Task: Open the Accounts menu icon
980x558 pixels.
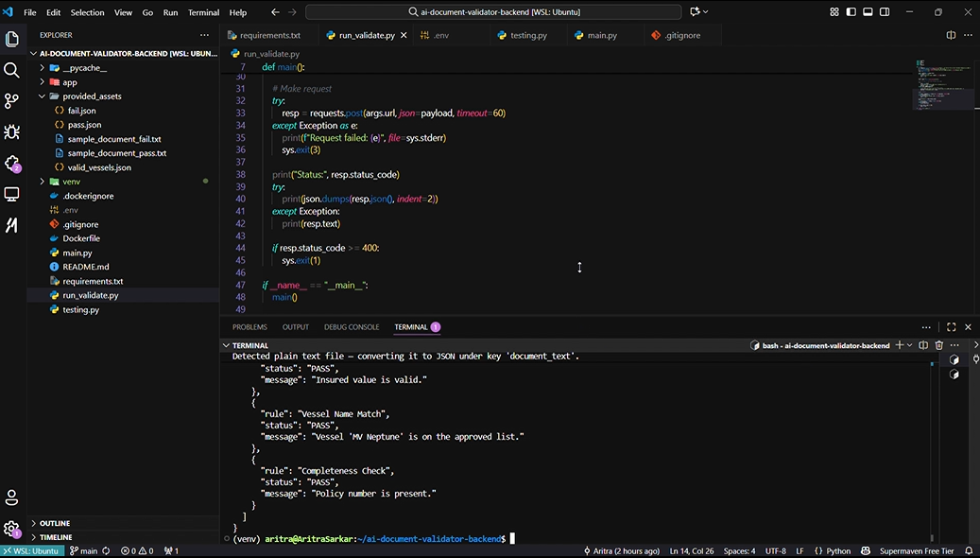Action: pos(12,497)
